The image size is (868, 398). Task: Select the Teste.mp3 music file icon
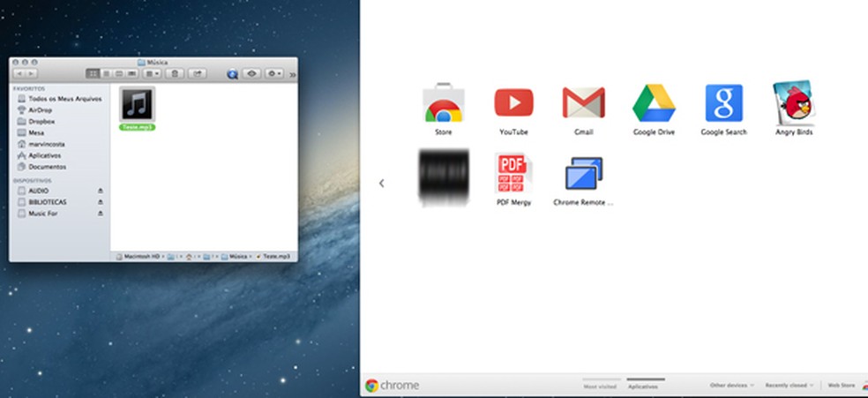pyautogui.click(x=138, y=104)
